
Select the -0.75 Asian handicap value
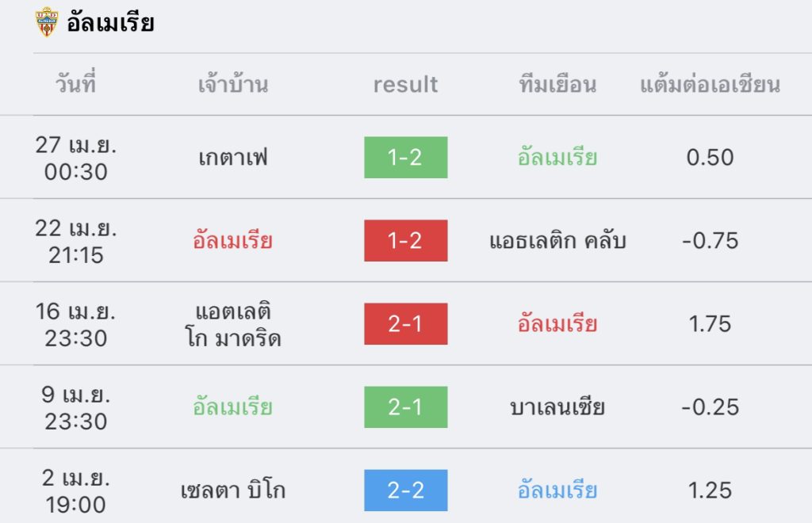pyautogui.click(x=710, y=241)
